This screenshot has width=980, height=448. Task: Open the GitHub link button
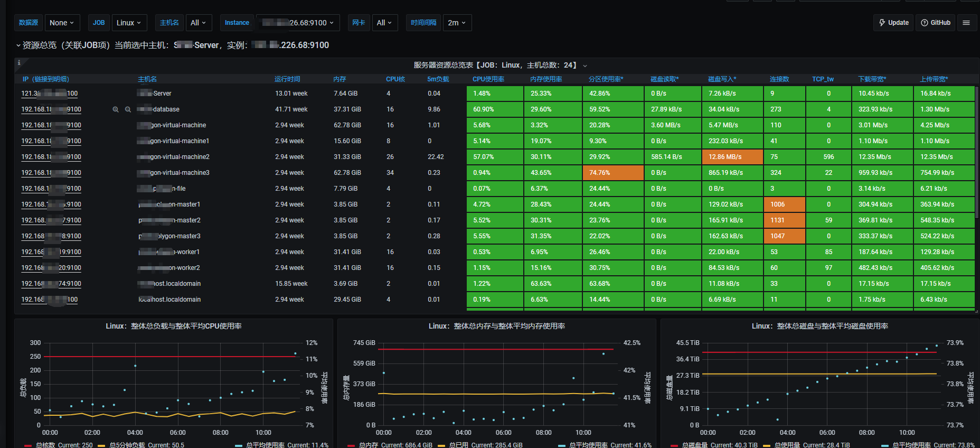(x=935, y=23)
